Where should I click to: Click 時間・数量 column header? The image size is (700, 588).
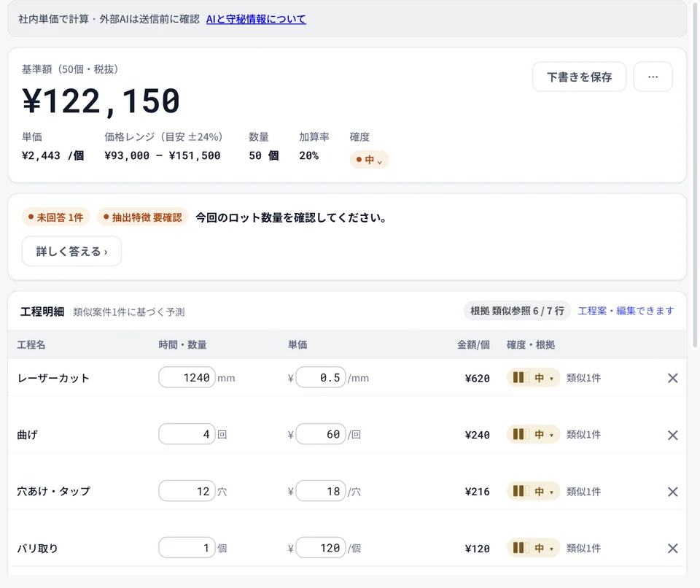[x=182, y=344]
